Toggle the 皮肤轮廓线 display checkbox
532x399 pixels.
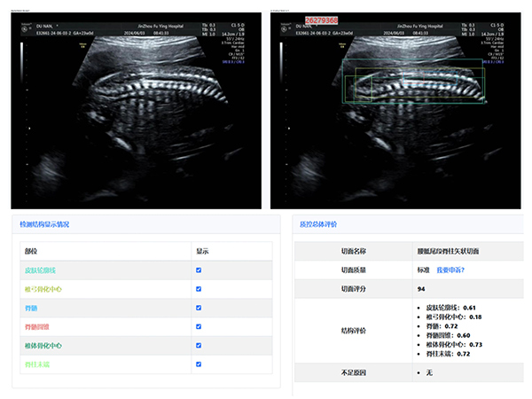[199, 270]
